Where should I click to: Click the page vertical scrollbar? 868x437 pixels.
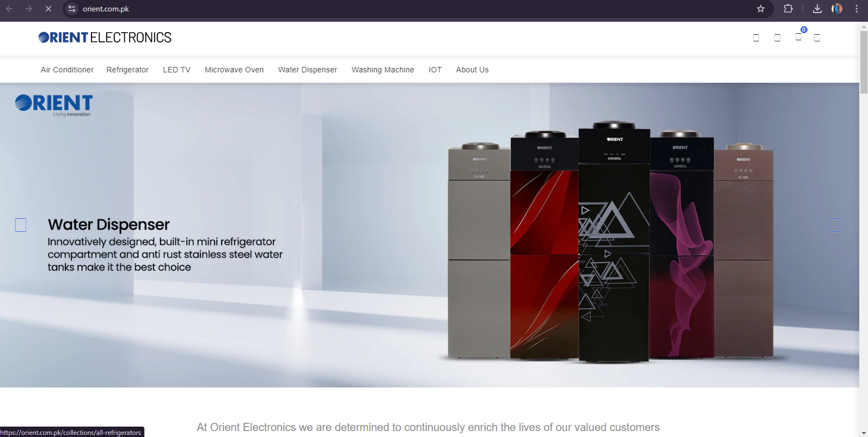[x=864, y=229]
